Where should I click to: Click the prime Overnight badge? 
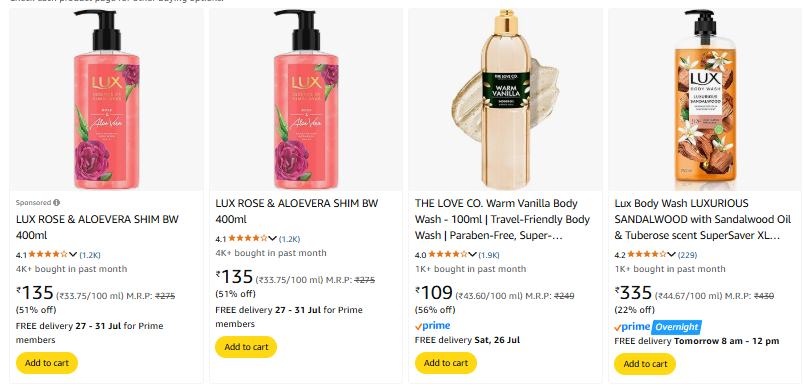click(x=658, y=327)
